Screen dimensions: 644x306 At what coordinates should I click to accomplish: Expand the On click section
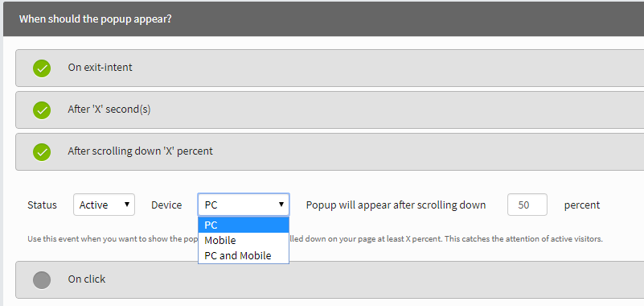[330, 279]
